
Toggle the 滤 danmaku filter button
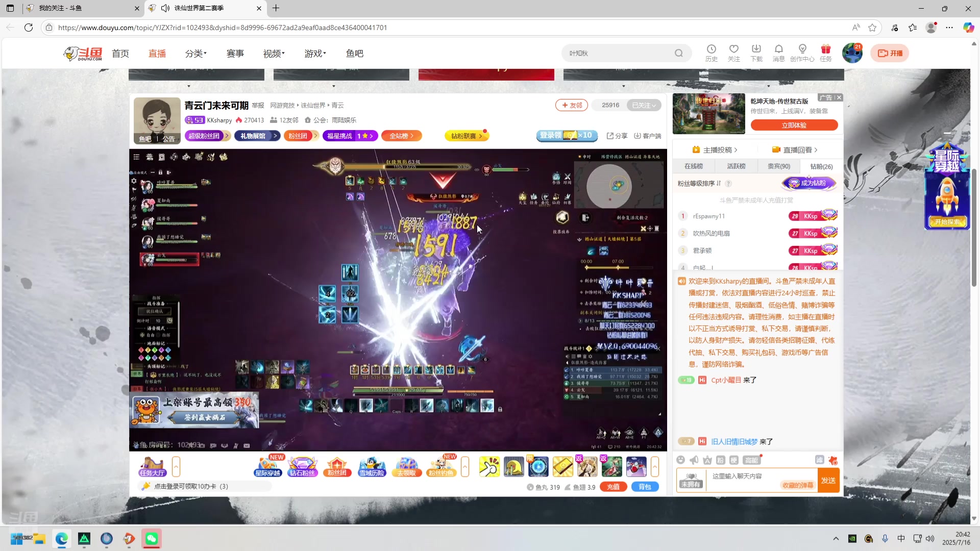click(819, 460)
